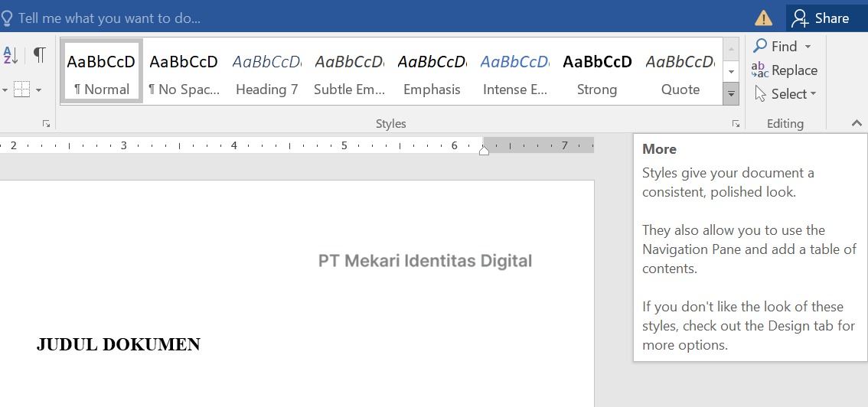The width and height of the screenshot is (868, 407).
Task: Click the Tell me lightbulb icon
Action: pos(6,19)
